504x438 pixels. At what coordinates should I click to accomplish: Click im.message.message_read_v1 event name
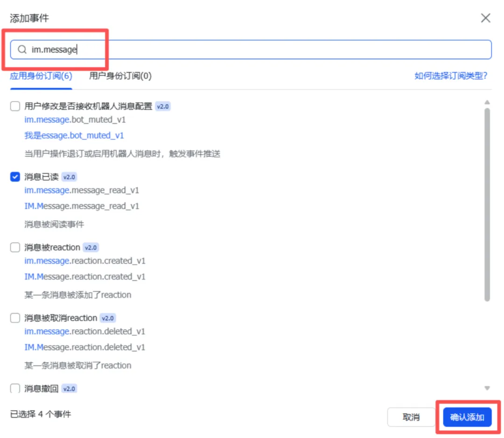(82, 191)
